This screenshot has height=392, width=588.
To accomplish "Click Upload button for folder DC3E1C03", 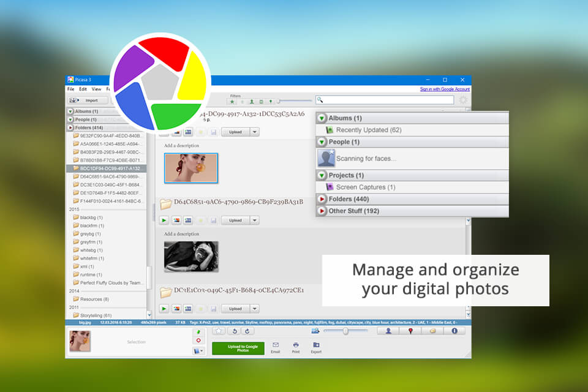I will point(235,309).
